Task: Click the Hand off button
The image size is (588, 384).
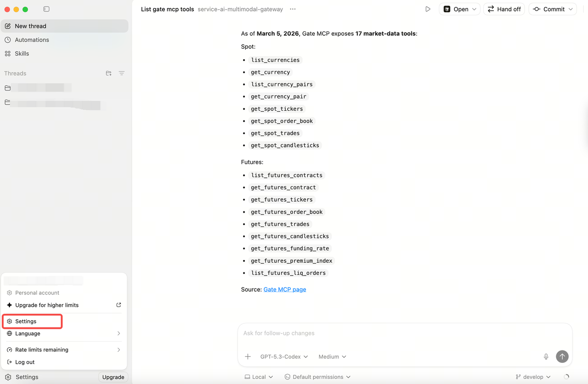Action: pos(504,9)
